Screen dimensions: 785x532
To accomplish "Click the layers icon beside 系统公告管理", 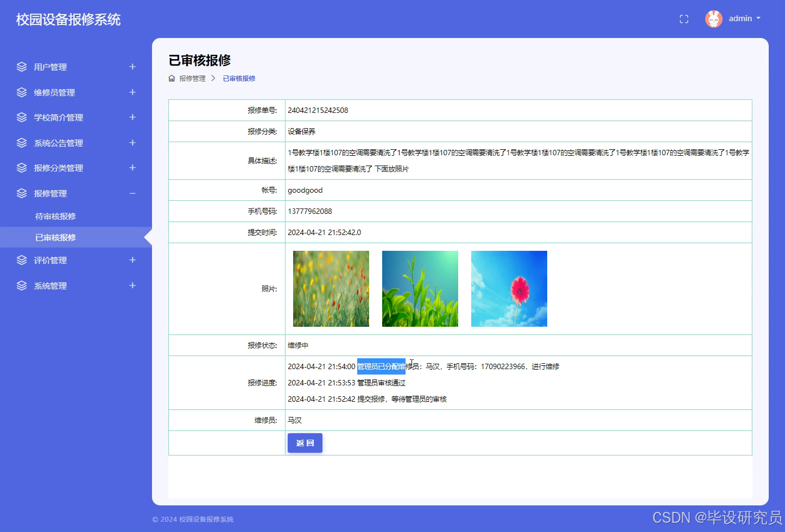I will (x=22, y=143).
